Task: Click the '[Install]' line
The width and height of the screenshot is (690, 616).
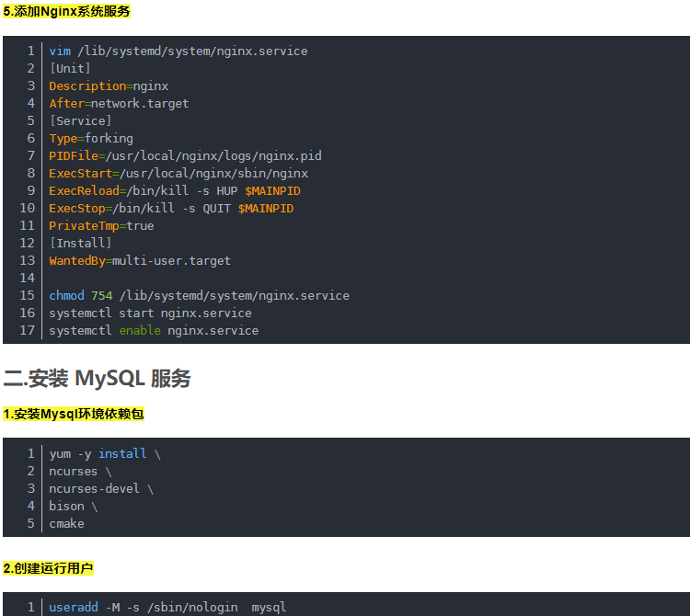Action: click(81, 243)
